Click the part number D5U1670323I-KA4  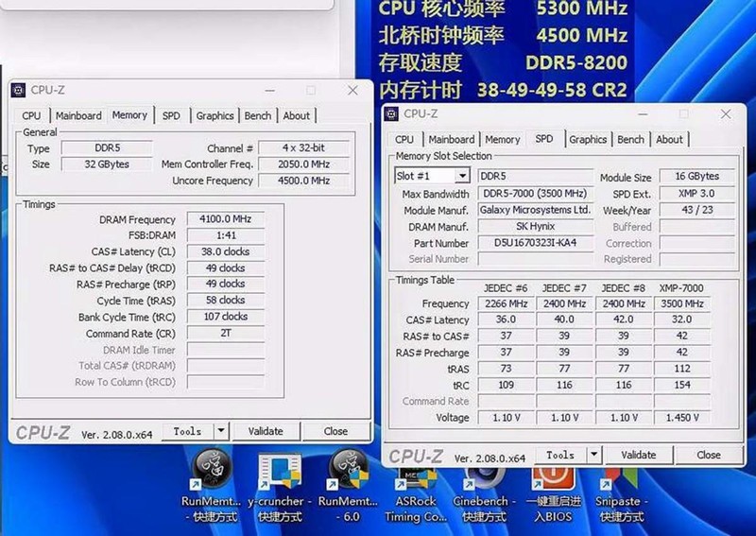535,243
